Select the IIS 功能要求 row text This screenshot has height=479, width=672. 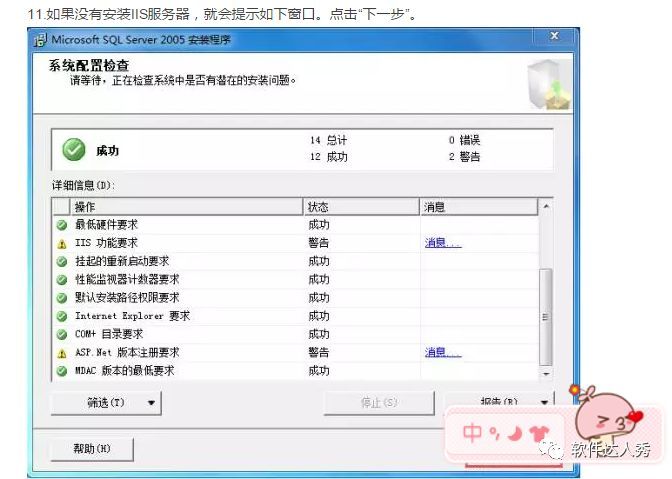click(106, 243)
